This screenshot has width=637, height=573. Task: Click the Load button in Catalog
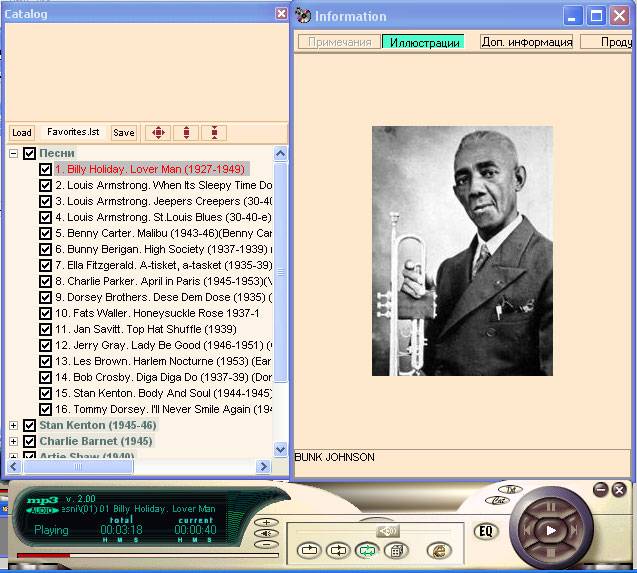click(22, 132)
